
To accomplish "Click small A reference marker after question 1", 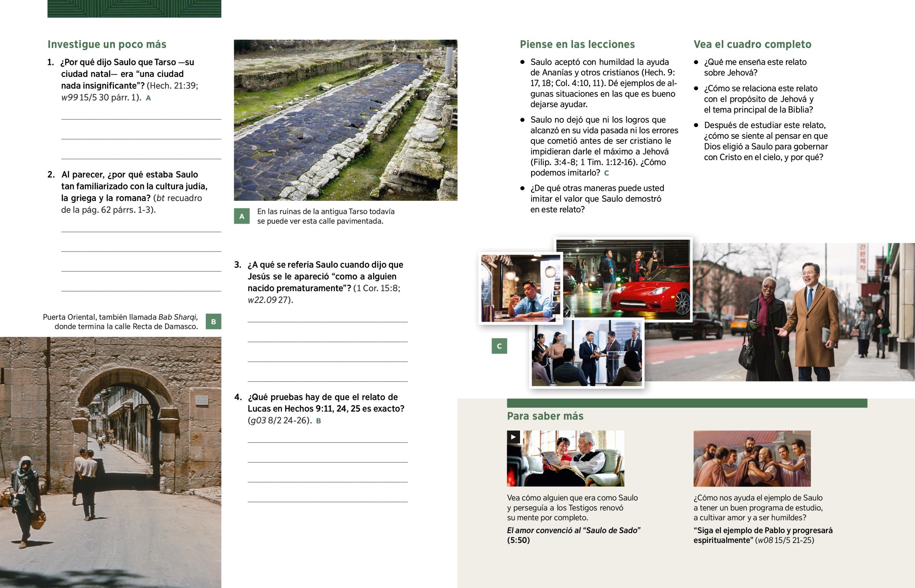I will (148, 98).
